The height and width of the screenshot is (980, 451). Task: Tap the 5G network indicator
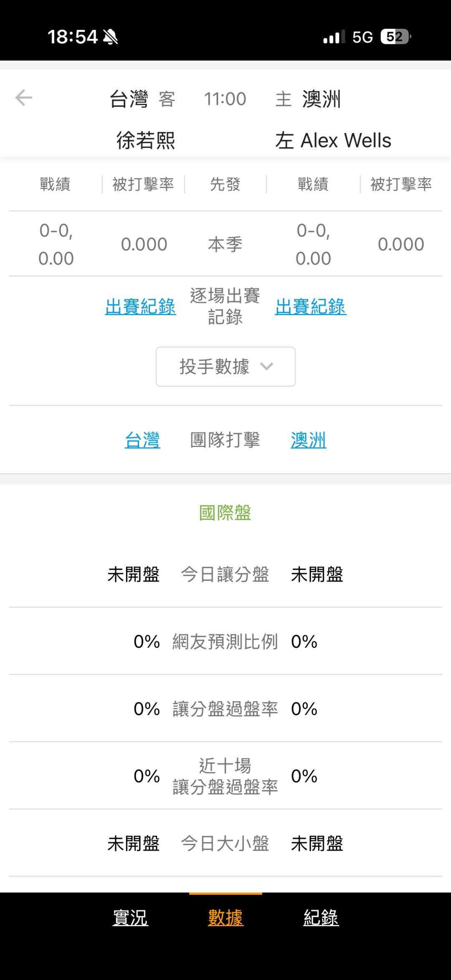coord(362,37)
